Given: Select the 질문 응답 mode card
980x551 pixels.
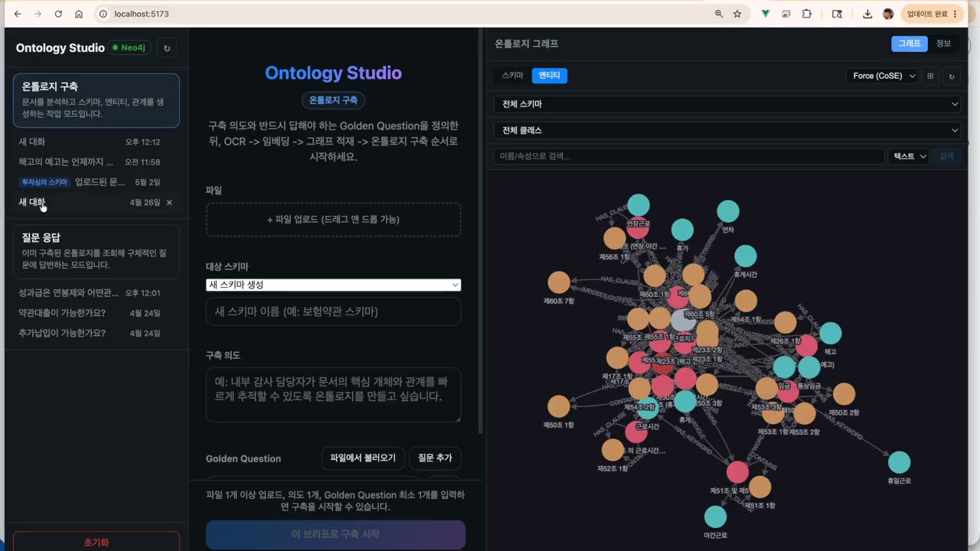Looking at the screenshot, I should click(96, 251).
